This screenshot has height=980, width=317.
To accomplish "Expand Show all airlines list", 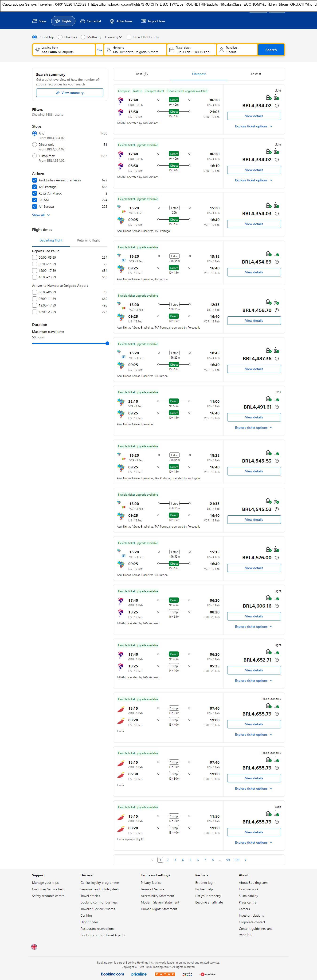I will coord(41,215).
